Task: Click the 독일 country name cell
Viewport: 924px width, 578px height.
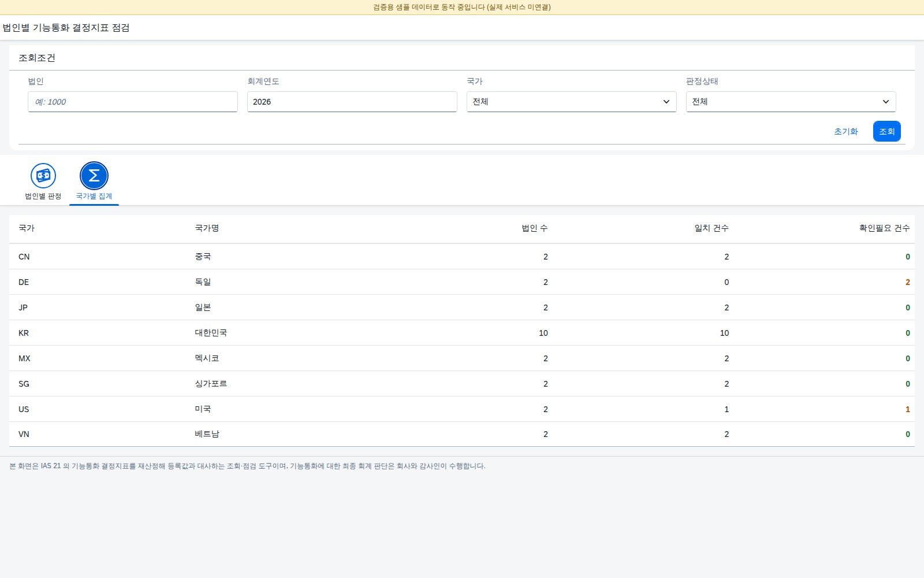Action: pyautogui.click(x=203, y=282)
